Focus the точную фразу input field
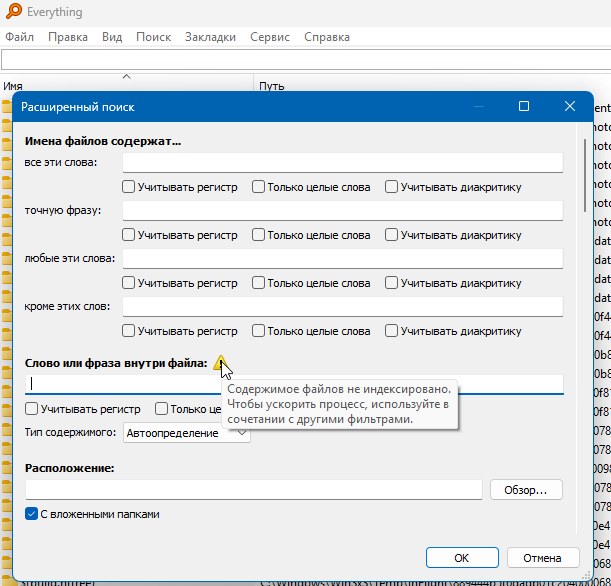 [343, 210]
